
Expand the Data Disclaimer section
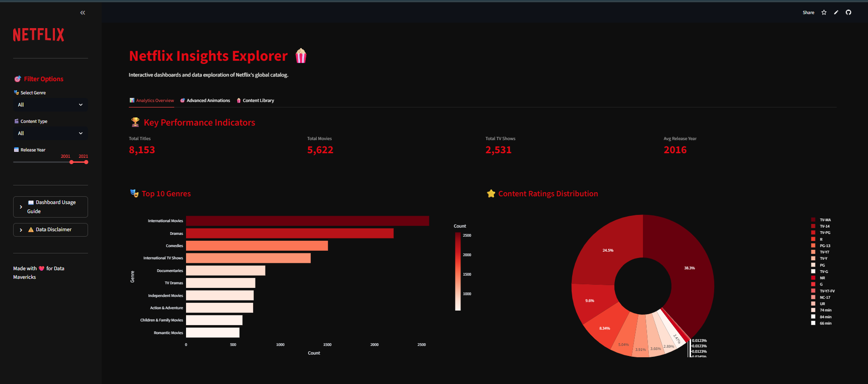(50, 230)
